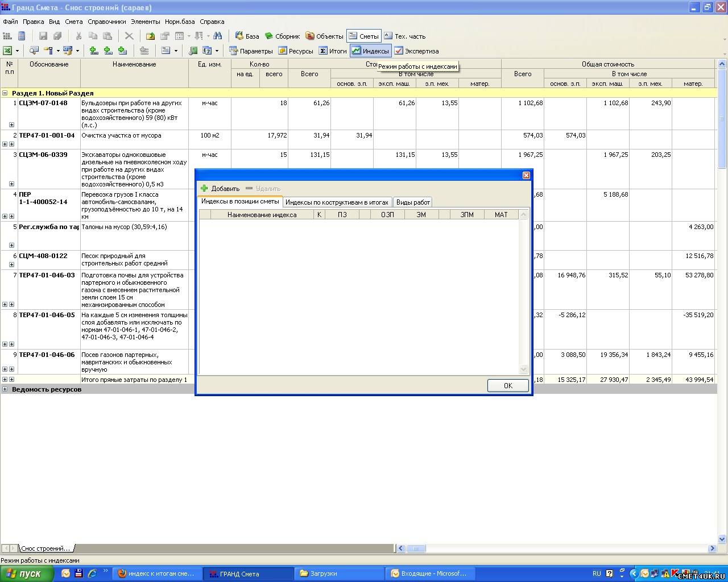
Task: Open the Справочники menu
Action: pos(106,22)
